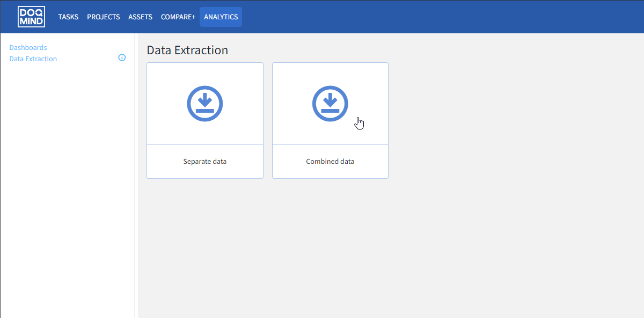Click the sidebar's right border divider
Image resolution: width=644 pixels, height=318 pixels.
click(x=134, y=188)
